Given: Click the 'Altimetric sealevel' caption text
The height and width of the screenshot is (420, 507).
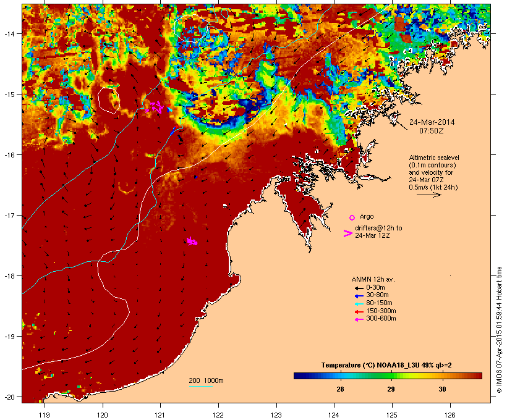Looking at the screenshot, I should pyautogui.click(x=434, y=157).
